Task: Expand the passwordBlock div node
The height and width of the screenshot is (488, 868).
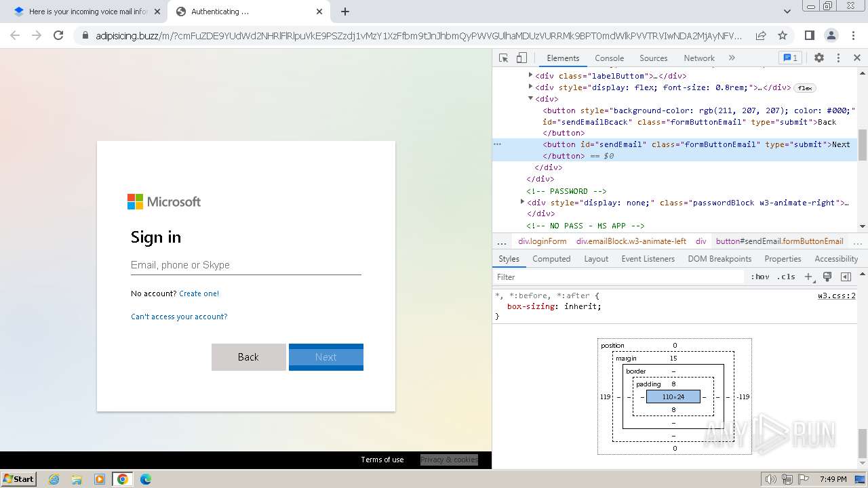Action: (522, 202)
